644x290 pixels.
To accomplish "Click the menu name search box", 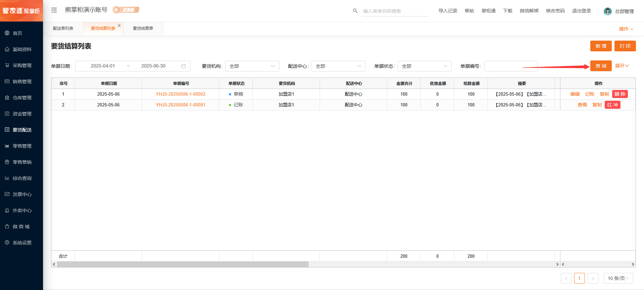I will [395, 11].
